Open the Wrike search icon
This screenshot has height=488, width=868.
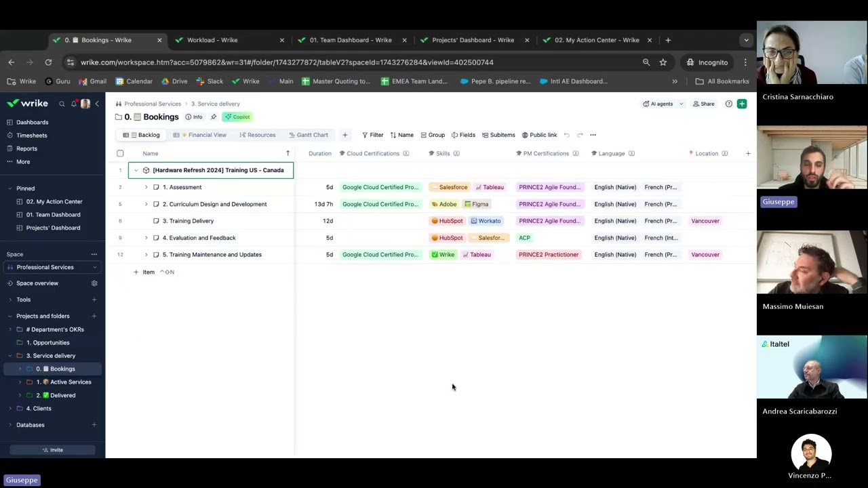pyautogui.click(x=62, y=104)
